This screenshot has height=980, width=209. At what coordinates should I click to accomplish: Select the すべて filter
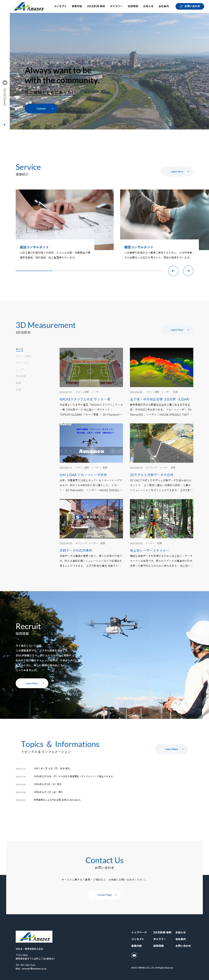coord(19,349)
